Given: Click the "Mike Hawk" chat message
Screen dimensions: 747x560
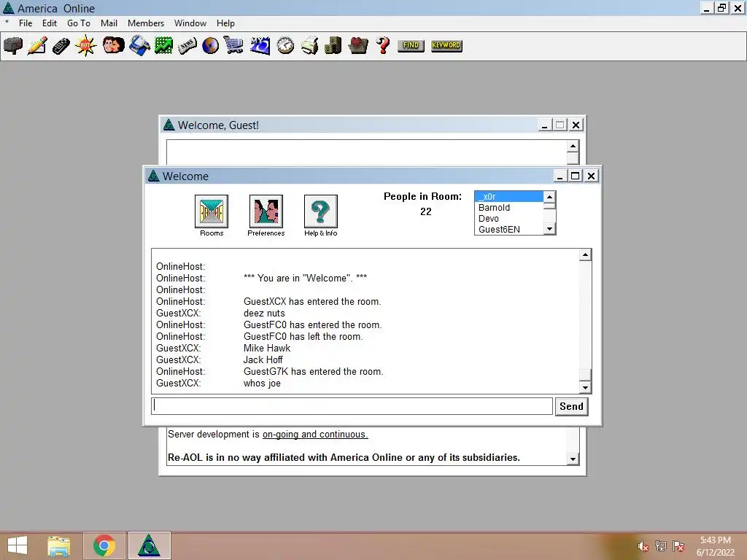Looking at the screenshot, I should pos(267,348).
